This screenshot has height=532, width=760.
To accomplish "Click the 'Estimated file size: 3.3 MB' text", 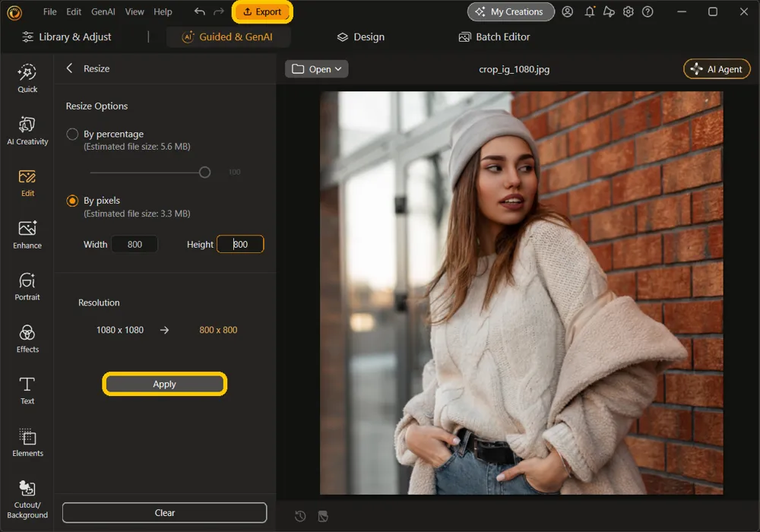I will (137, 214).
